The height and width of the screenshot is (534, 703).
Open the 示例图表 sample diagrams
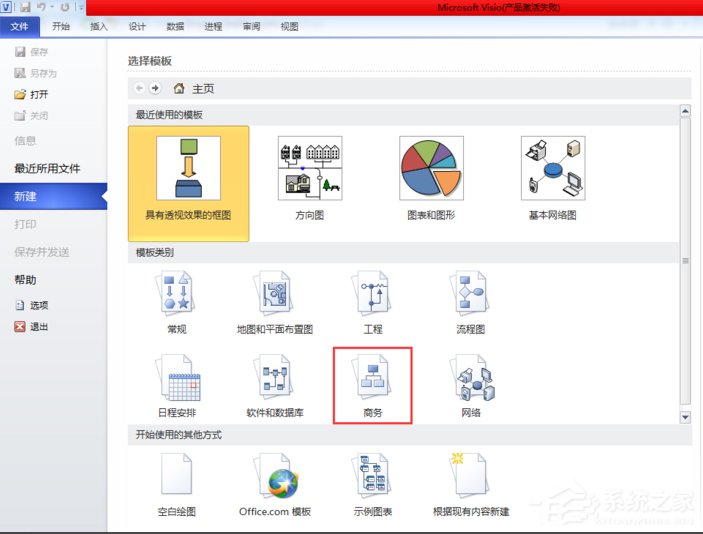tap(373, 484)
